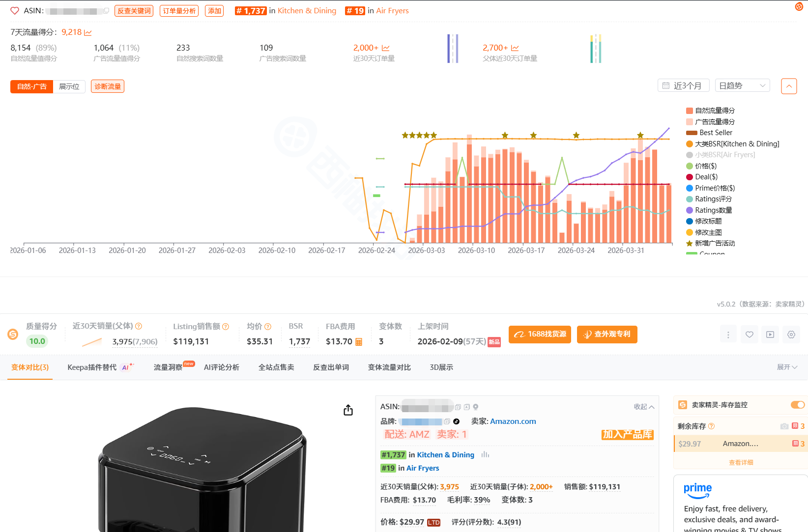Click the heart favorite icon beside ASIN

pyautogui.click(x=15, y=11)
